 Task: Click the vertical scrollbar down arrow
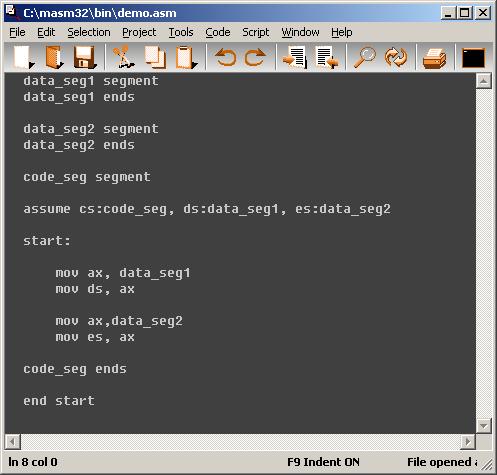tap(483, 426)
